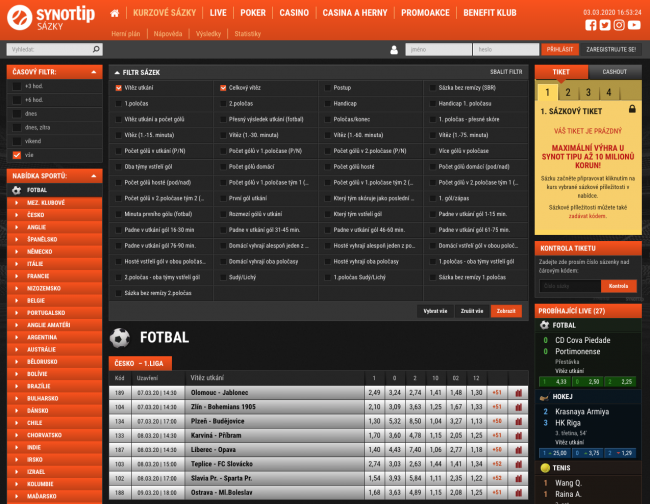Uncheck the 'Vítěz utkání' bet filter
The width and height of the screenshot is (650, 504).
[119, 88]
